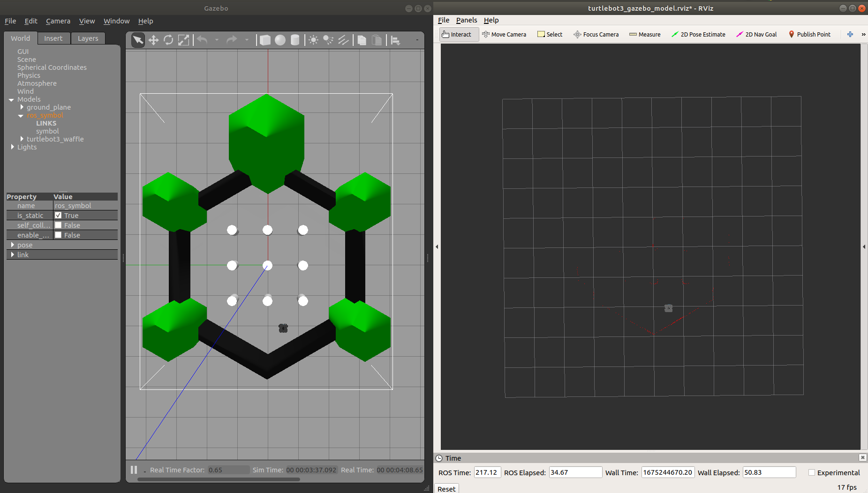Click the ROS Time field in RViz
This screenshot has width=868, height=493.
pyautogui.click(x=487, y=472)
